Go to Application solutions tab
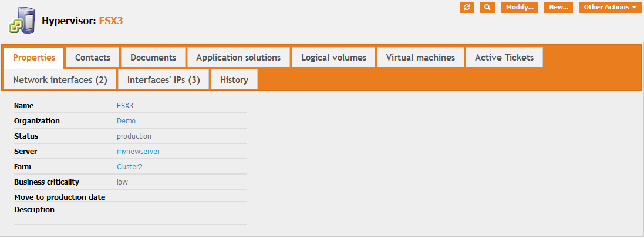This screenshot has height=238, width=644. point(238,58)
